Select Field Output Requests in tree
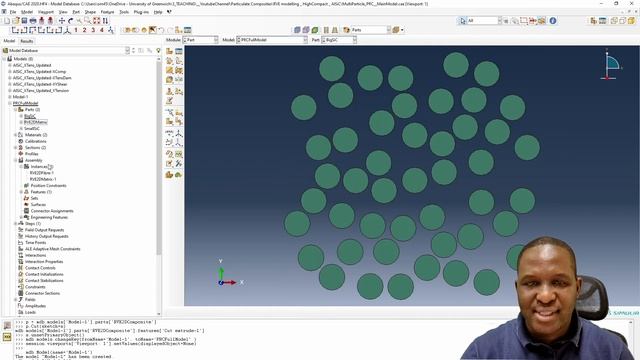640x360 pixels. (x=44, y=230)
